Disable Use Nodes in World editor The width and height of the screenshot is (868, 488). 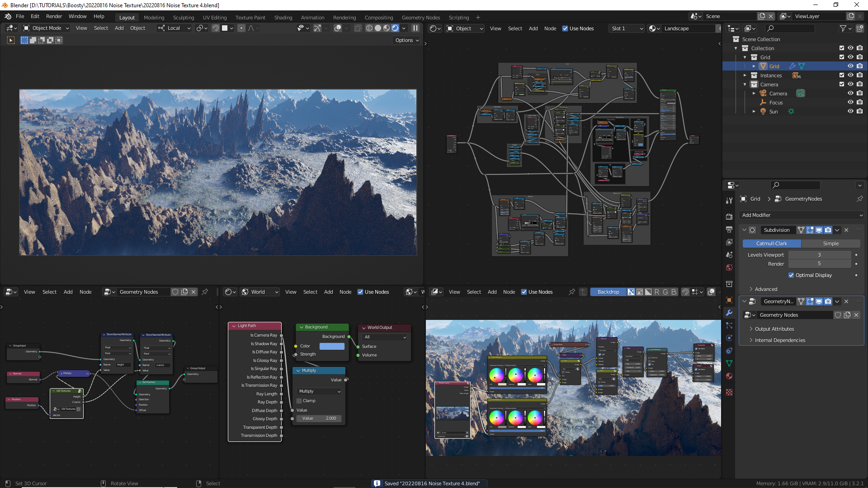tap(360, 292)
